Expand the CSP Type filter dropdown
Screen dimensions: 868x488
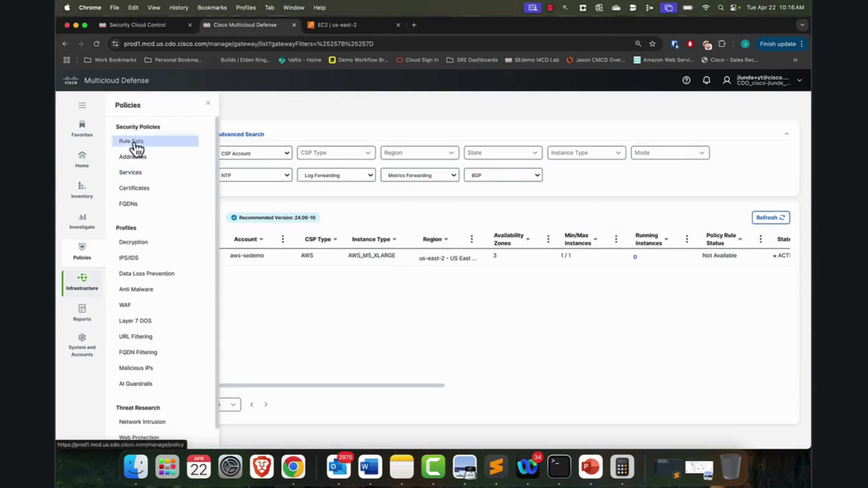336,153
